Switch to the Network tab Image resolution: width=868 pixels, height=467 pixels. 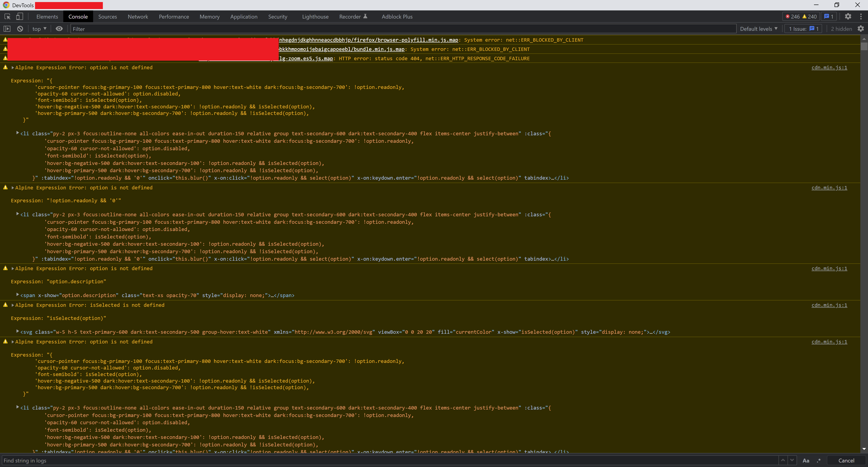138,17
